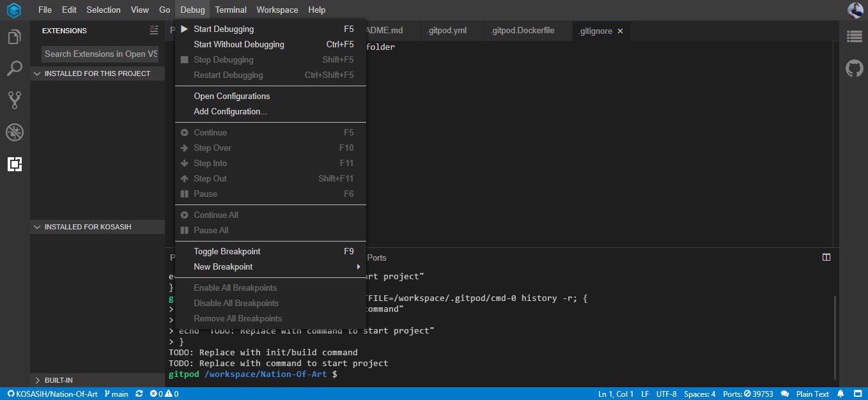
Task: Open Source Control branch icon
Action: (14, 100)
